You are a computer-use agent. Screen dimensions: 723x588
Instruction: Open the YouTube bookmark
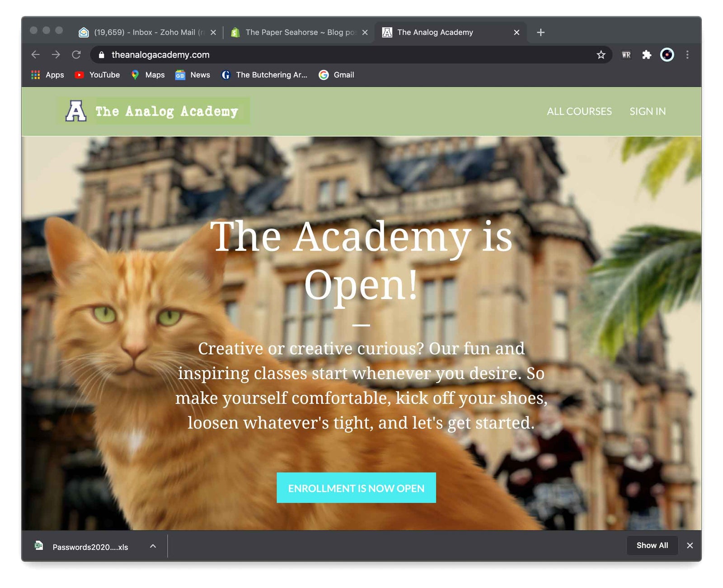coord(98,75)
